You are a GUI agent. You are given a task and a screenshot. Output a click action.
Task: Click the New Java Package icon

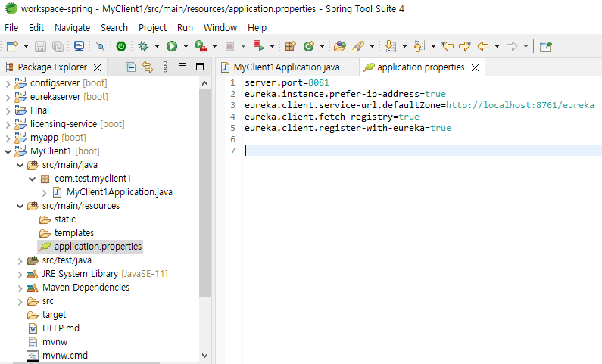tap(290, 46)
